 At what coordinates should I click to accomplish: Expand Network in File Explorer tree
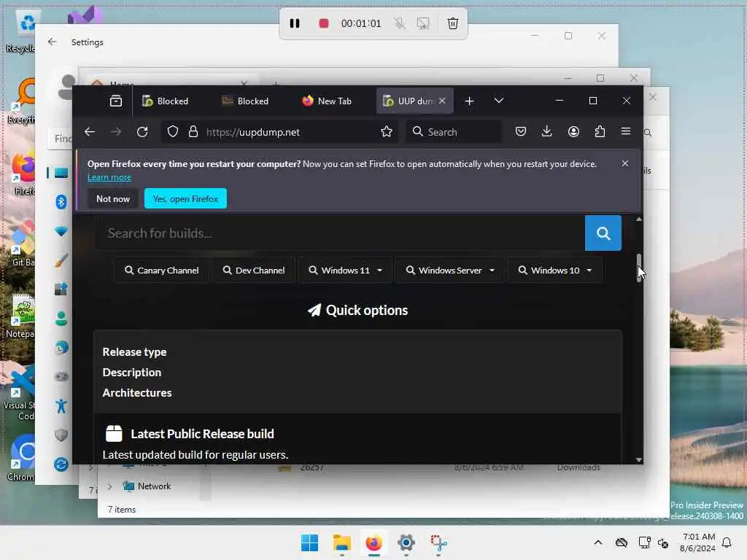pyautogui.click(x=110, y=486)
